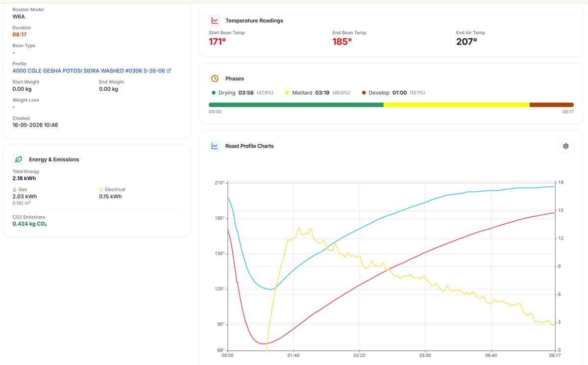
Task: Open the chart settings gear icon
Action: 565,146
